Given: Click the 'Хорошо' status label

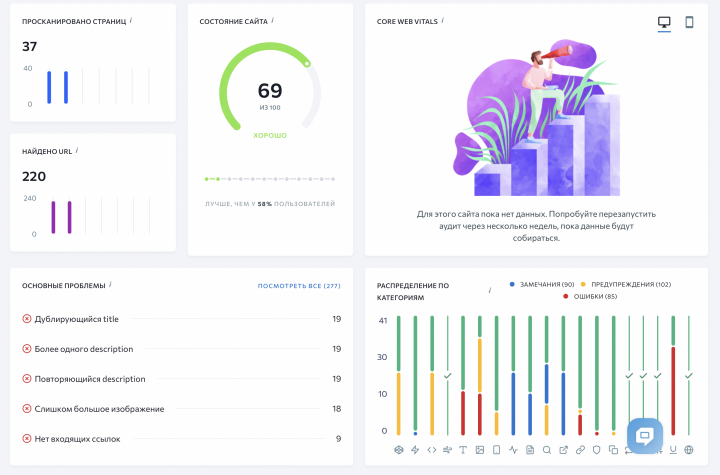Looking at the screenshot, I should tap(270, 136).
